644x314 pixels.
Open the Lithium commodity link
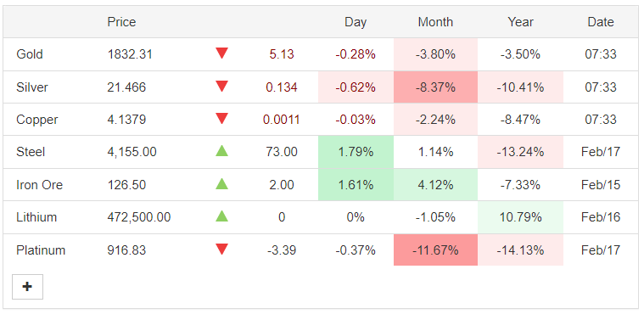(36, 217)
